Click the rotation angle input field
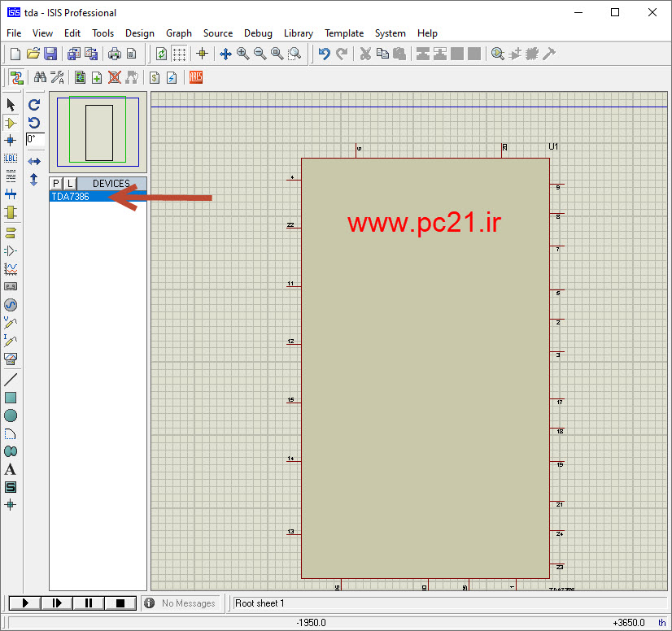 point(35,139)
